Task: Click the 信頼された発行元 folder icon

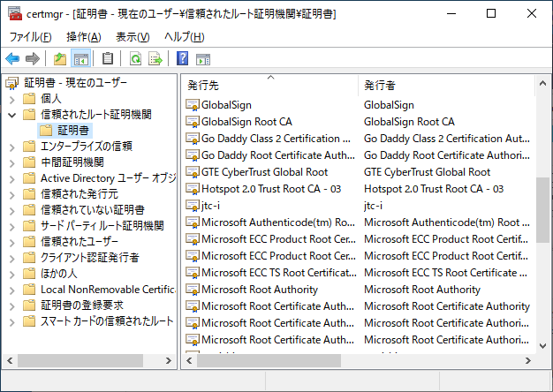Action: pos(29,194)
